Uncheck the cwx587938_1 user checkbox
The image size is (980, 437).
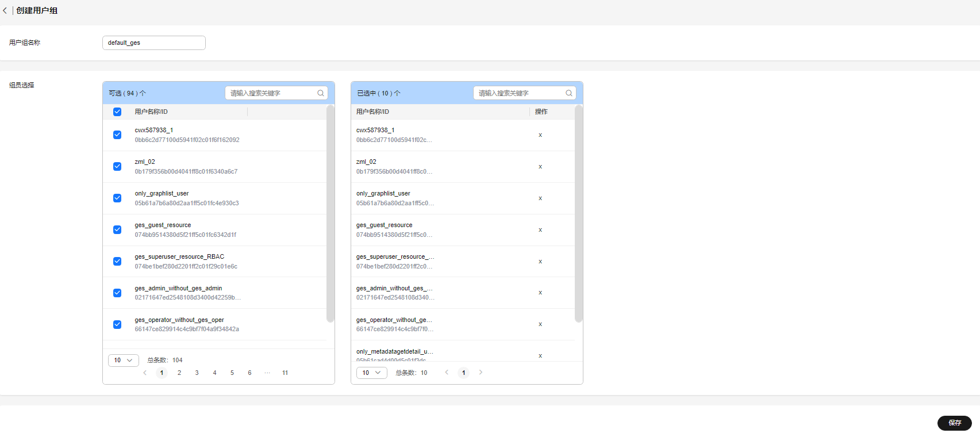click(x=117, y=135)
